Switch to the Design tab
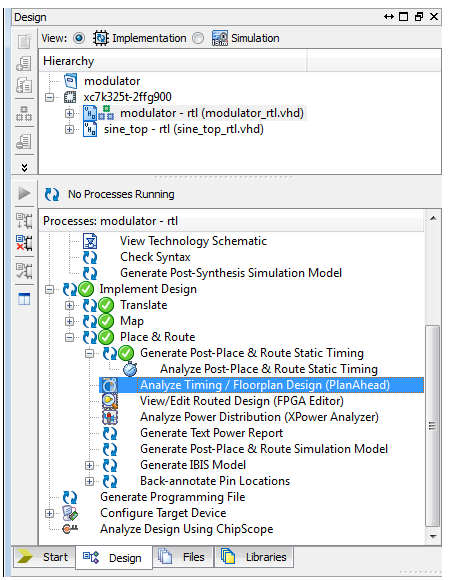 pos(114,557)
